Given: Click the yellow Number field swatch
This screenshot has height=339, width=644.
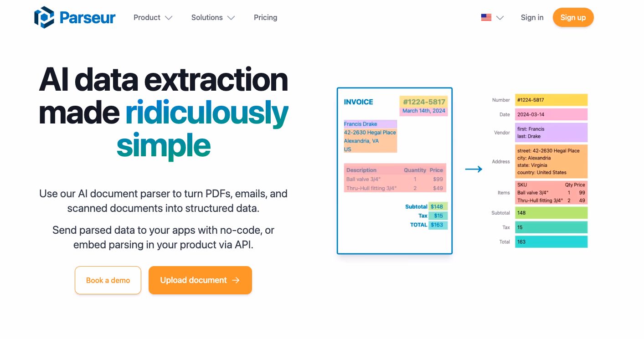Looking at the screenshot, I should tap(551, 100).
